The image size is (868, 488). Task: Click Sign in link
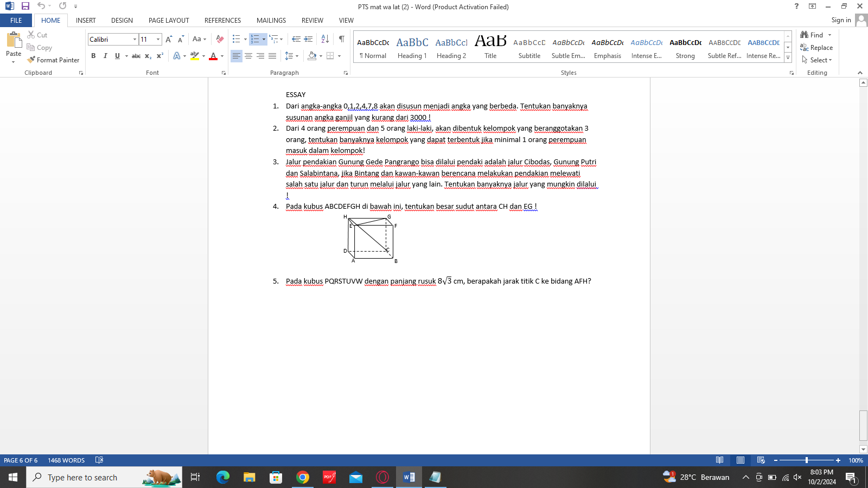tap(841, 20)
